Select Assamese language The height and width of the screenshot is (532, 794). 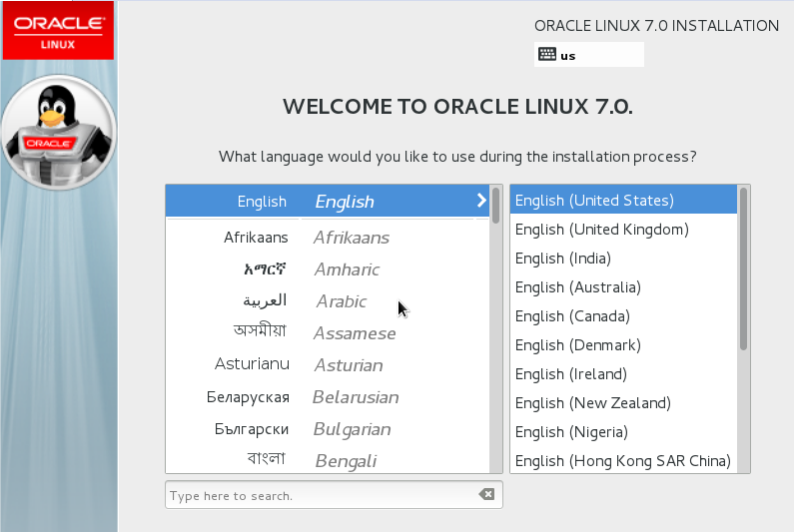(x=328, y=333)
